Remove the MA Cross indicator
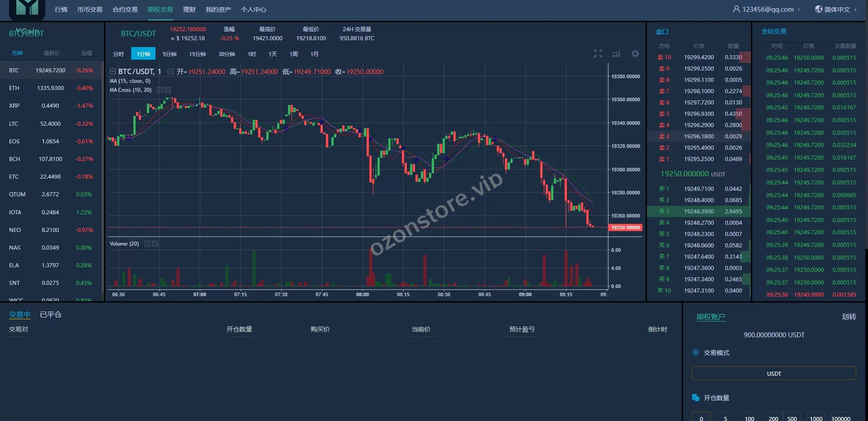 (168, 90)
